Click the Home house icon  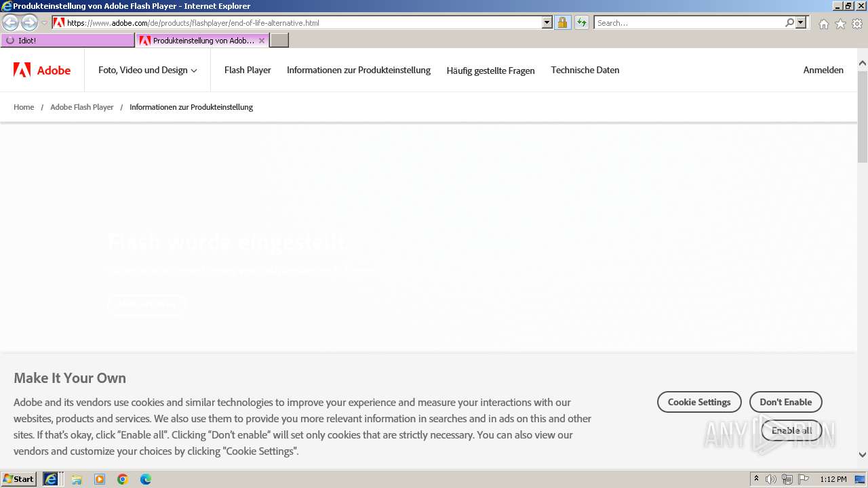[823, 24]
